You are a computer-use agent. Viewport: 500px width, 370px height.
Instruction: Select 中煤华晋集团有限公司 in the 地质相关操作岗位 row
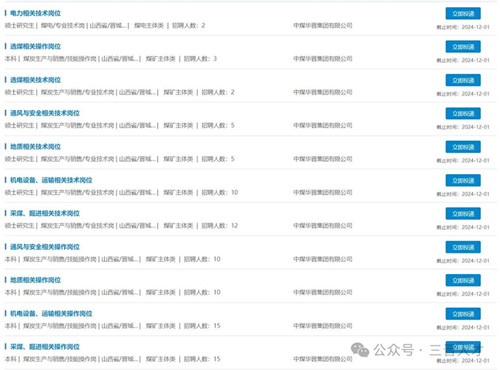(x=323, y=292)
